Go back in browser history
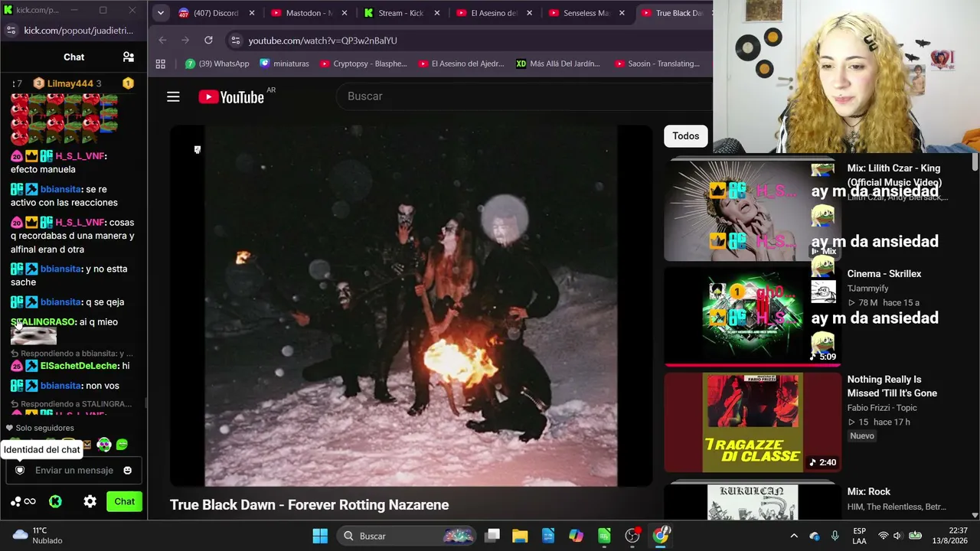980x551 pixels. coord(162,40)
